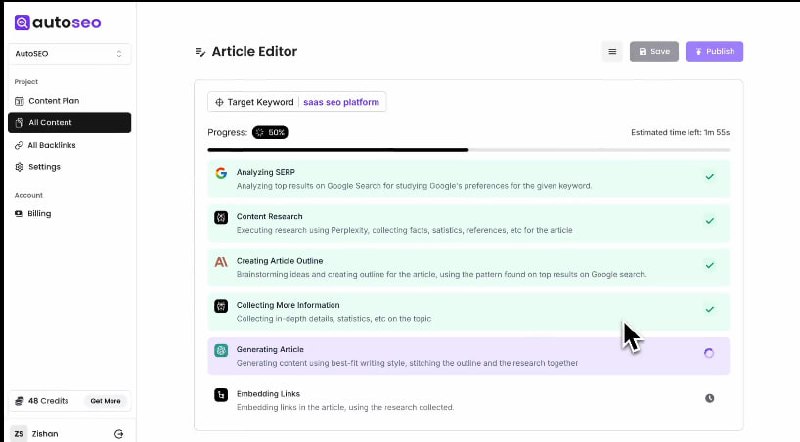
Task: Click the saas seo platform keyword
Action: [x=341, y=102]
